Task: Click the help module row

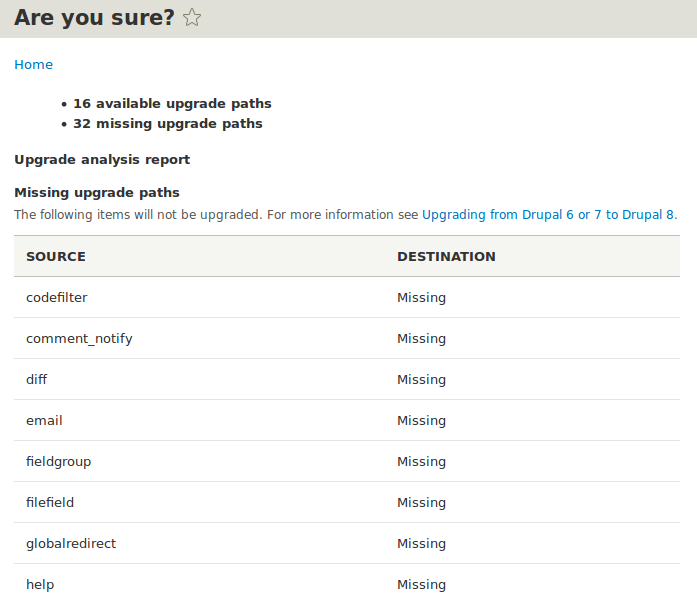Action: click(x=40, y=584)
